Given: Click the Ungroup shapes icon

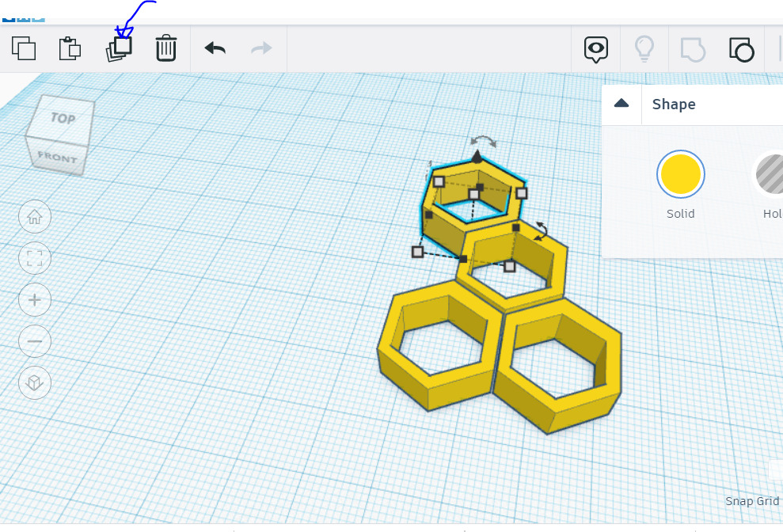Looking at the screenshot, I should click(x=742, y=49).
